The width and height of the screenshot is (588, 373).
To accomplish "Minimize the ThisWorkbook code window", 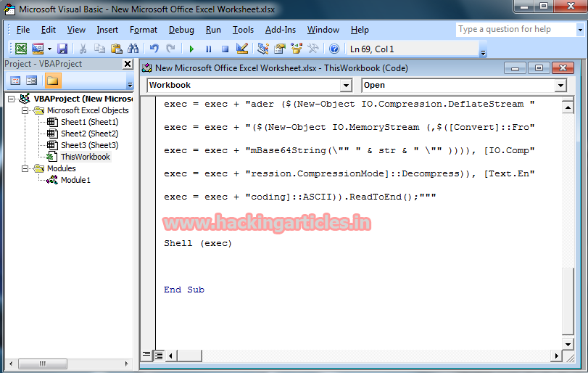I will click(x=515, y=68).
